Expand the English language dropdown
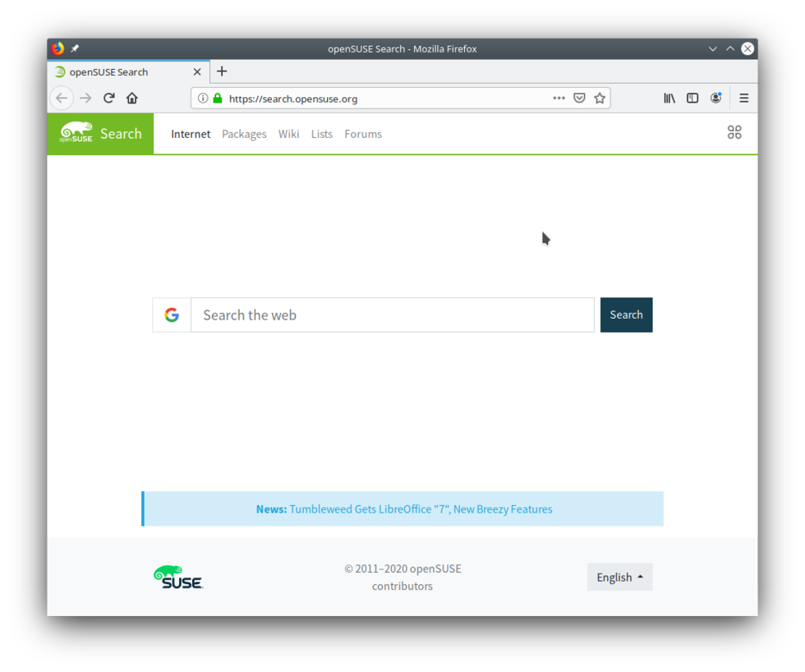Screen dimensions: 805x672 (x=619, y=577)
